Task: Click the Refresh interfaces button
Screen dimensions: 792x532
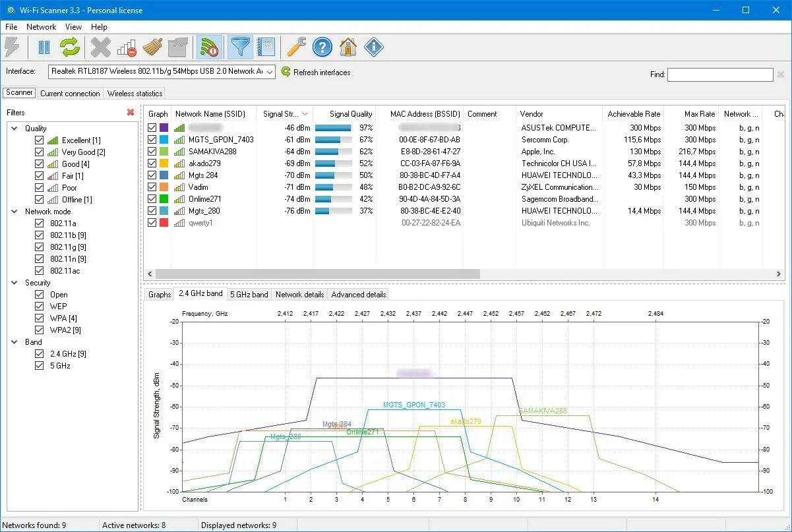Action: point(316,72)
